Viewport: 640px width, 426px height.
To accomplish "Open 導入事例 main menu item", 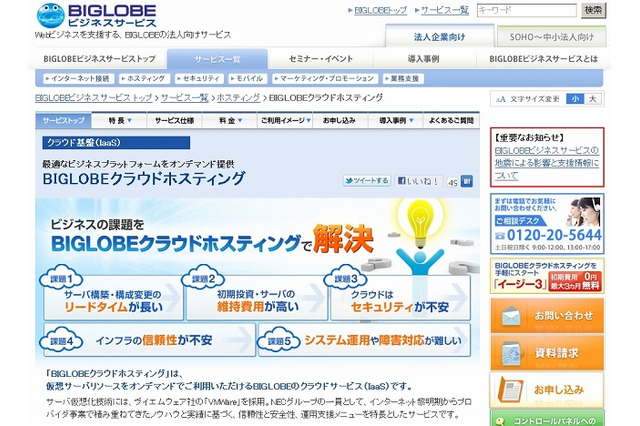I will (x=424, y=59).
